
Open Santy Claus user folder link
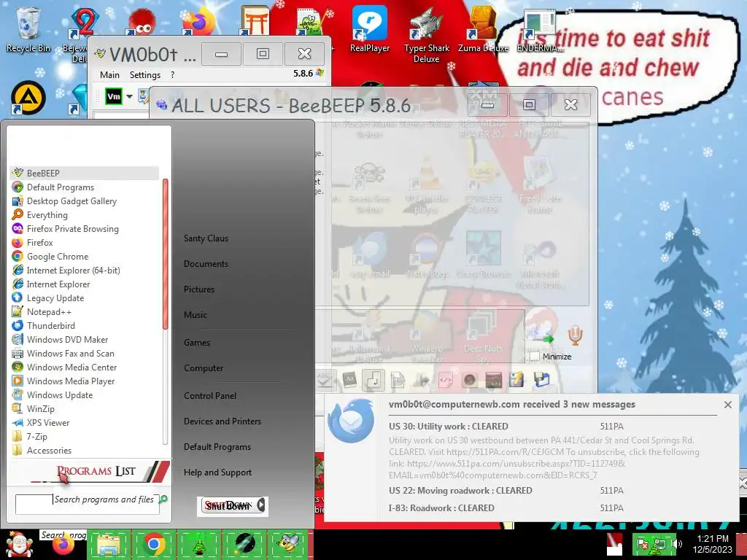pos(206,238)
